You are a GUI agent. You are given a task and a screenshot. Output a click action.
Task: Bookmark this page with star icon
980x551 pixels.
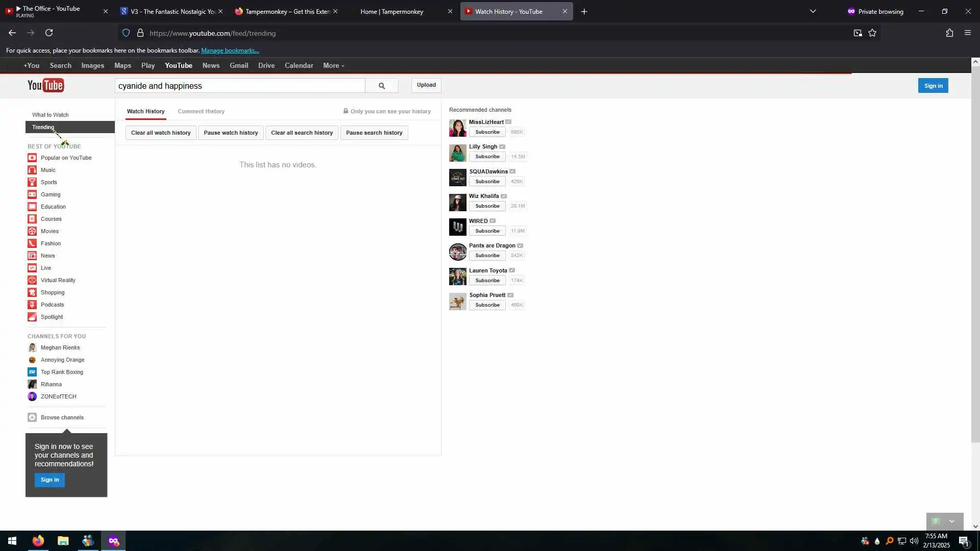coord(872,33)
